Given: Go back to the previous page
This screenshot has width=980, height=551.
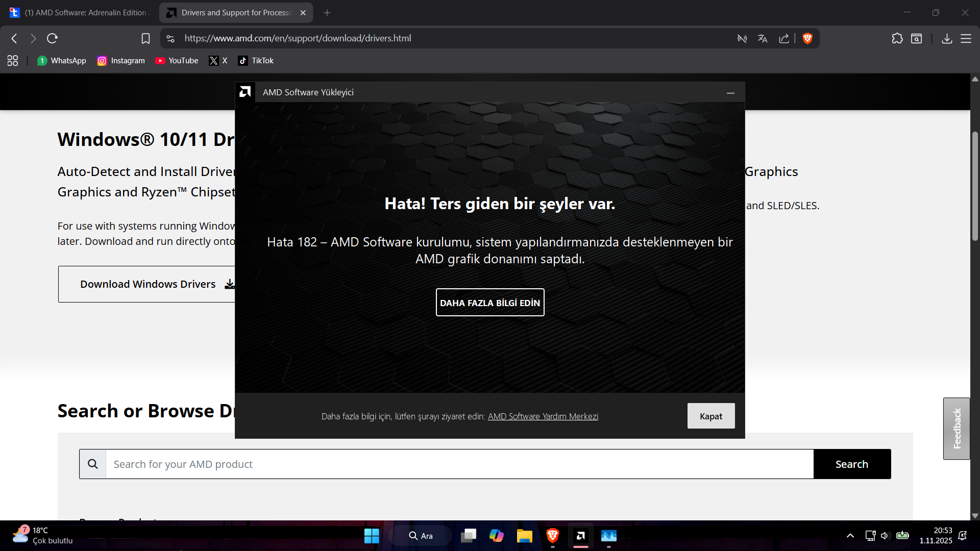Looking at the screenshot, I should [14, 38].
